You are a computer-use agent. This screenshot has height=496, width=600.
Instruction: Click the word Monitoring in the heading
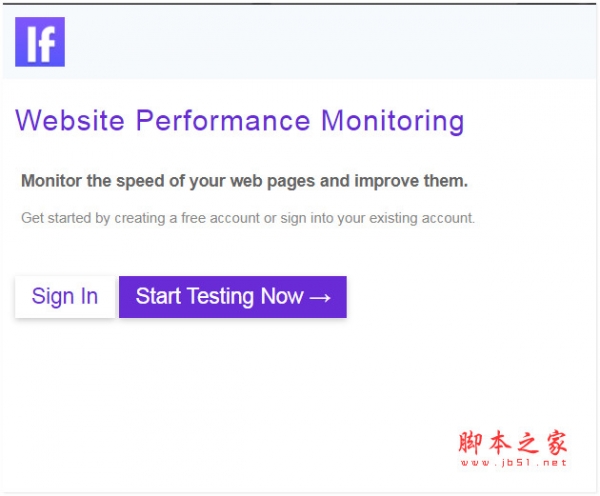(x=392, y=121)
